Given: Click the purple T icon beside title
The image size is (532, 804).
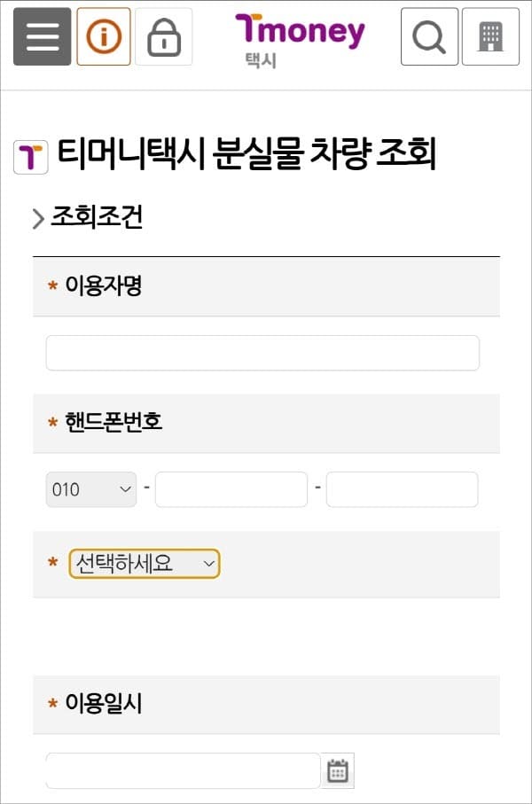Looking at the screenshot, I should 31,157.
